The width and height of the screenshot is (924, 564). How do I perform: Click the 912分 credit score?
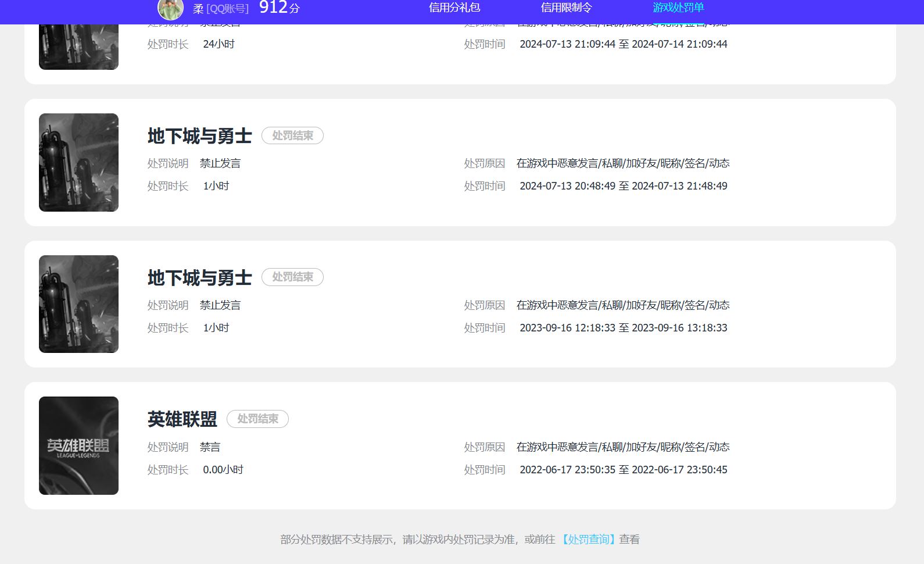point(279,8)
